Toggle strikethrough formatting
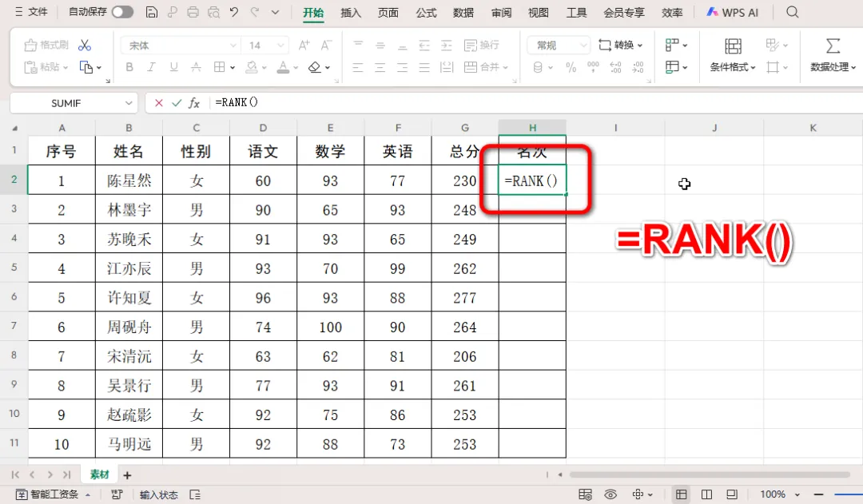863x504 pixels. 196,67
